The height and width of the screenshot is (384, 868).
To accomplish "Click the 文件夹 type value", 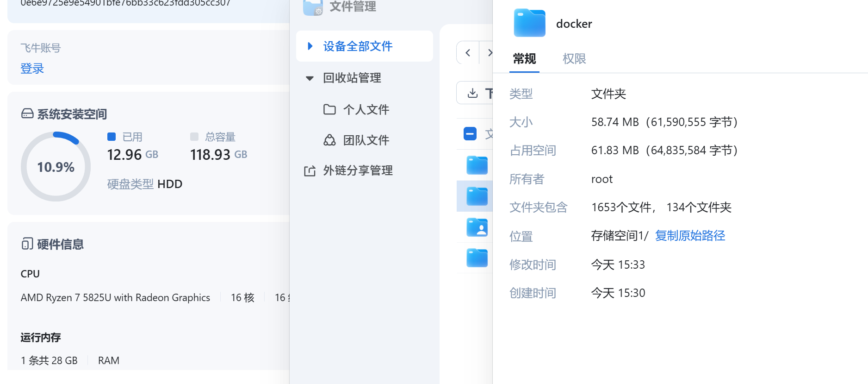I will [608, 94].
